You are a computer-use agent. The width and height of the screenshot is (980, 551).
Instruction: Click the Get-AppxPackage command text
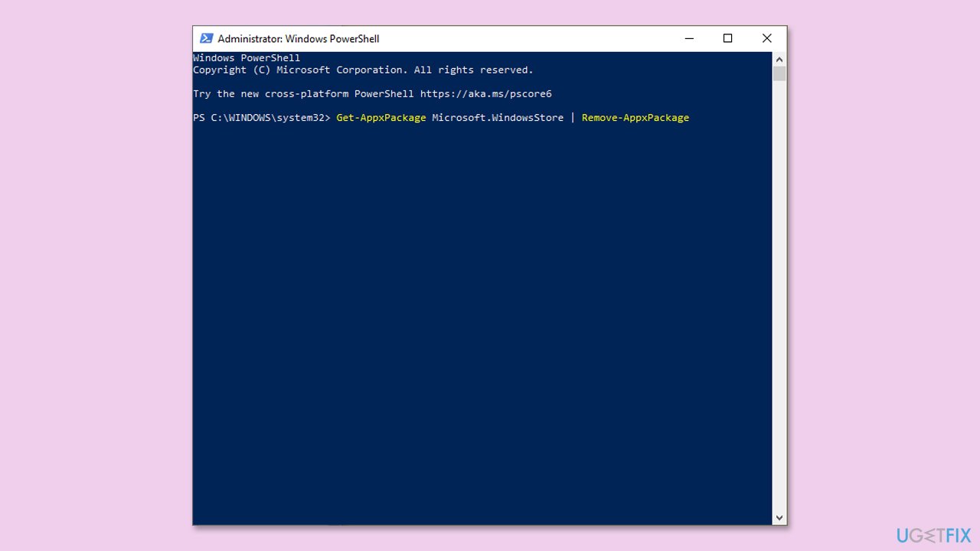[x=381, y=117]
